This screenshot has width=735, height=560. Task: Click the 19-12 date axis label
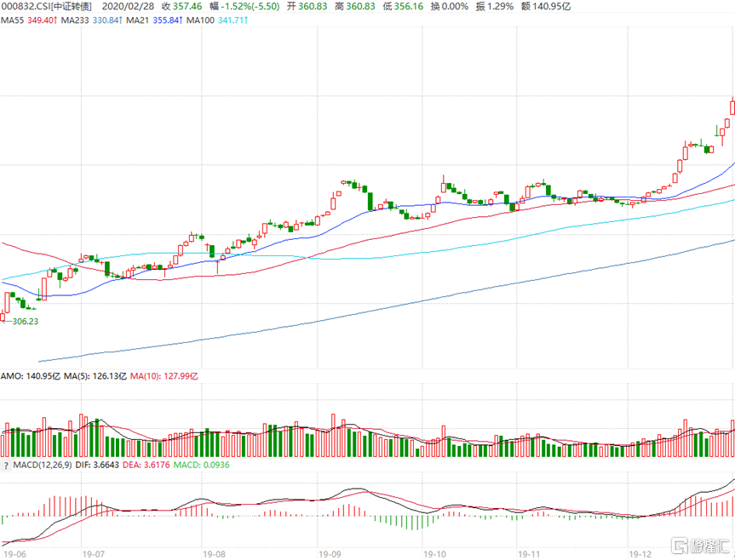(640, 554)
